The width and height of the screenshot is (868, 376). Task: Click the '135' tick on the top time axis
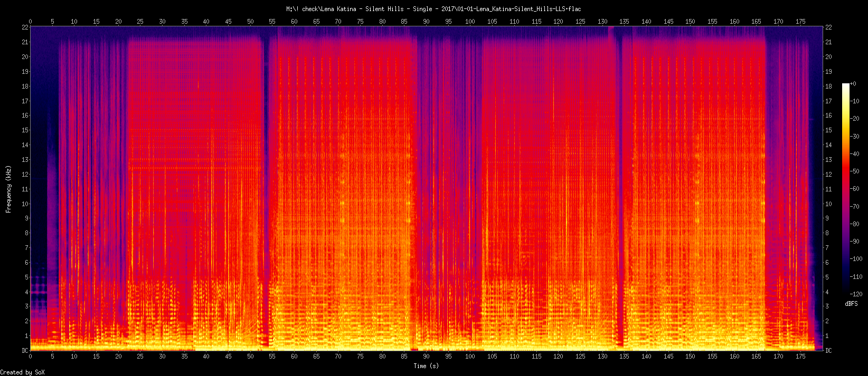point(624,22)
